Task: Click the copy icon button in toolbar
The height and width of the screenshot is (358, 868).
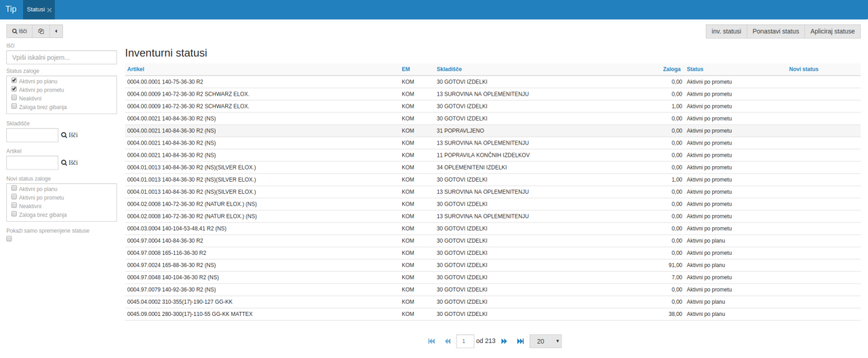Action: click(41, 31)
